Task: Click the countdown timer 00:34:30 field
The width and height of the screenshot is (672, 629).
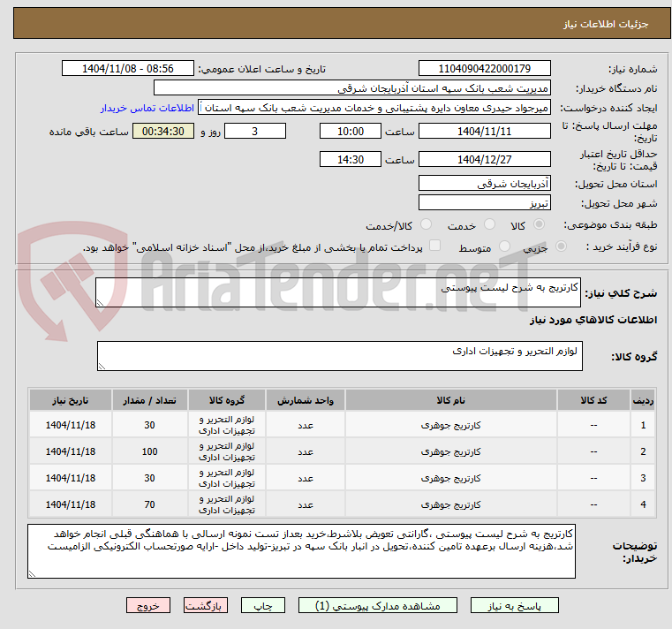Action: coord(163,132)
